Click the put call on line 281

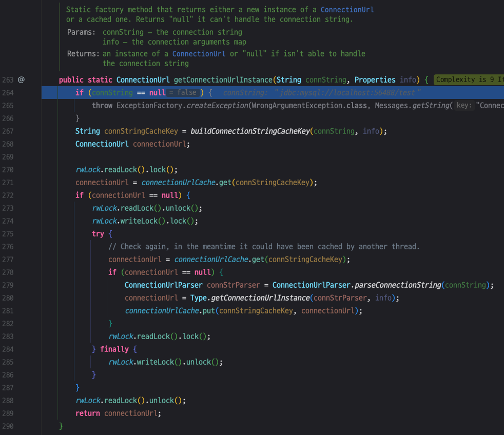(x=208, y=311)
